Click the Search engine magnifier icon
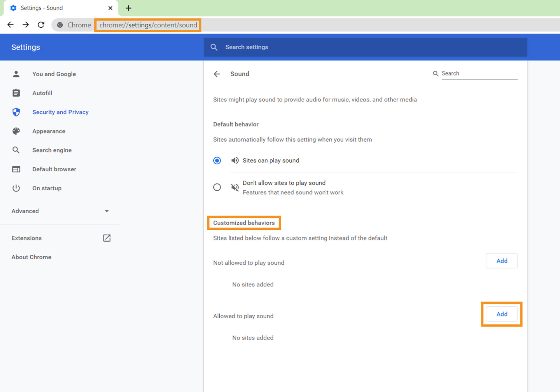Screen dimensions: 560x392 point(16,150)
